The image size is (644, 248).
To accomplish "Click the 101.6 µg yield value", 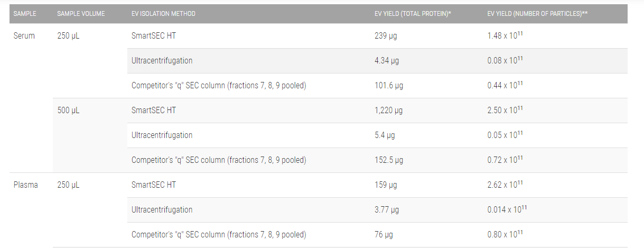I will point(388,86).
